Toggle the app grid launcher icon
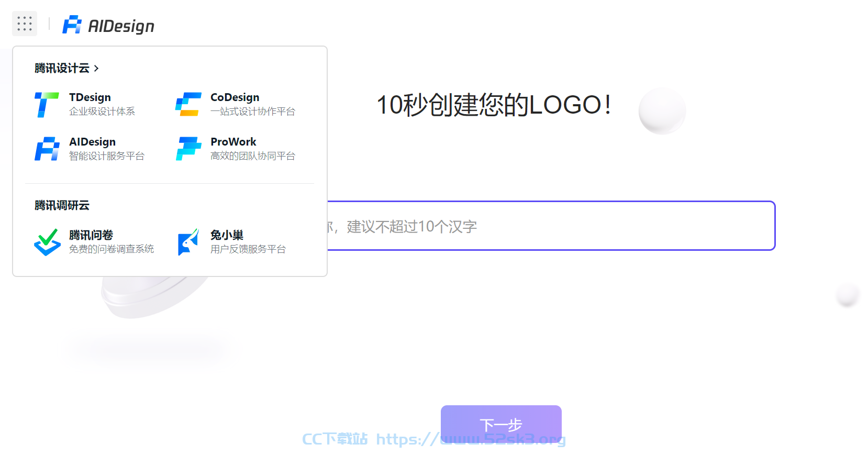868x455 pixels. point(25,24)
